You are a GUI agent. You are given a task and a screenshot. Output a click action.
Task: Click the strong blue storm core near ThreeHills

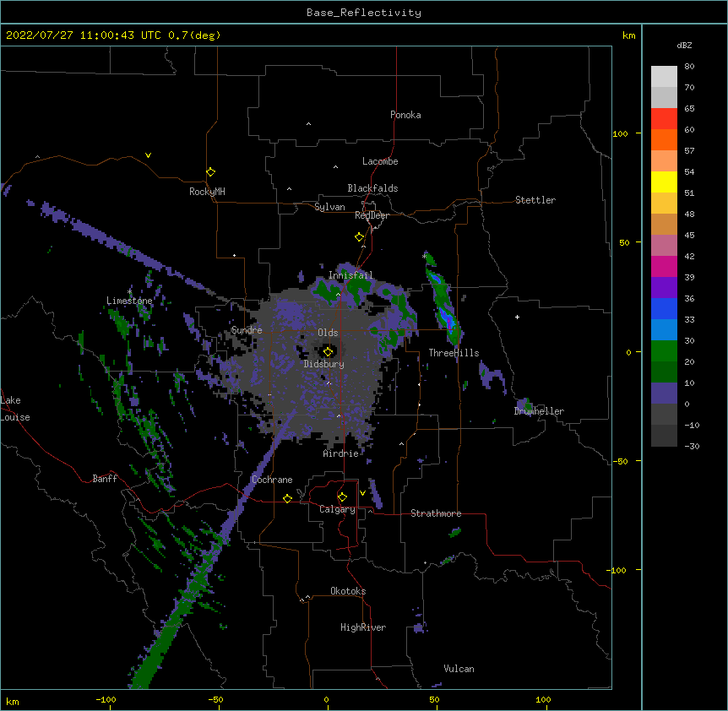tap(447, 318)
